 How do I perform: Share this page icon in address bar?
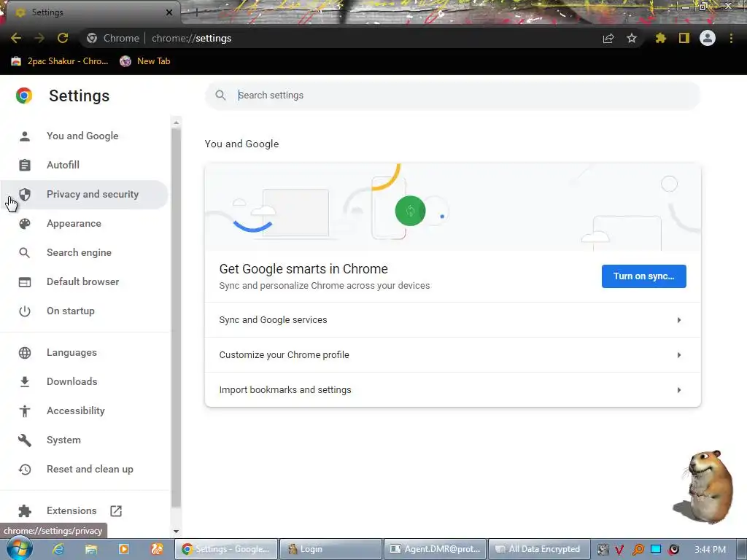(x=608, y=38)
